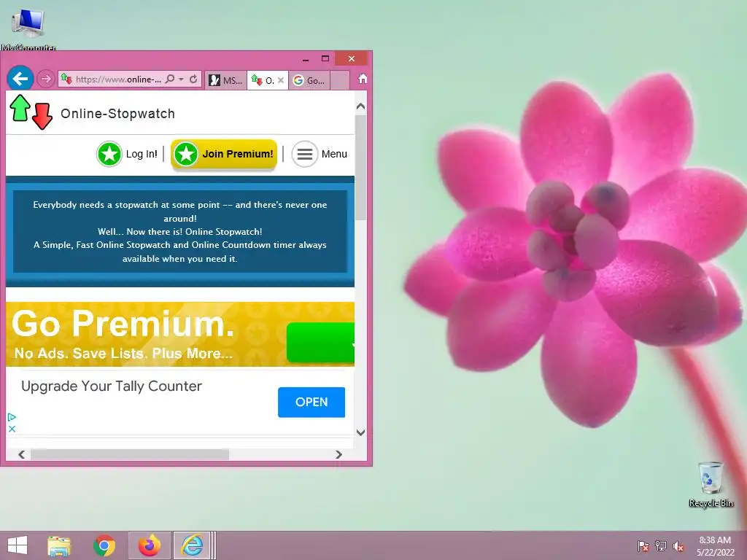This screenshot has width=747, height=560.
Task: Open Firefox from the taskbar
Action: point(149,545)
